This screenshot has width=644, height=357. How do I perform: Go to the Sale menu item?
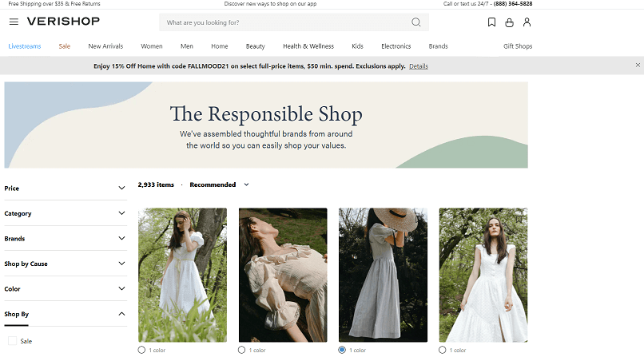(65, 46)
